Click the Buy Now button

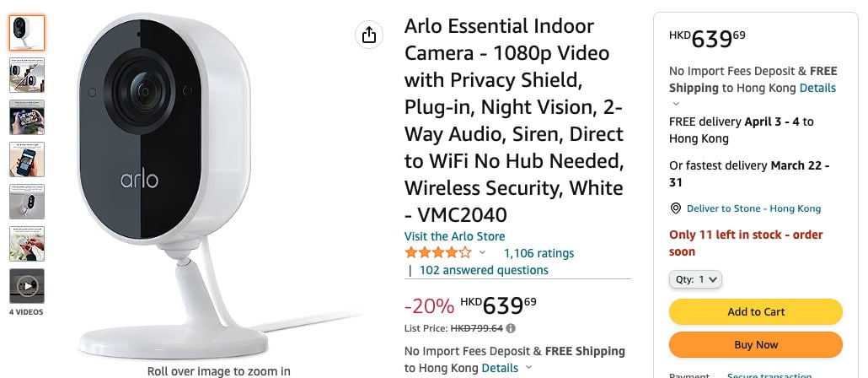tap(756, 345)
